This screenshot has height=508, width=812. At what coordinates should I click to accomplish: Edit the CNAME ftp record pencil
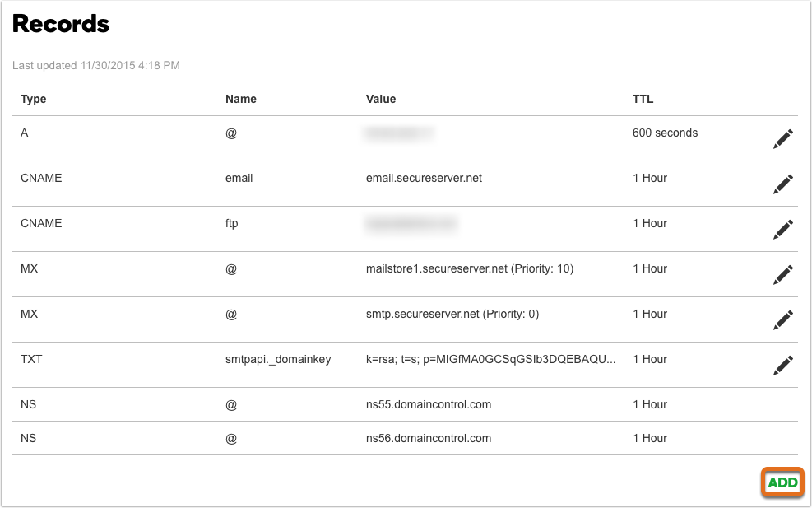(x=783, y=229)
